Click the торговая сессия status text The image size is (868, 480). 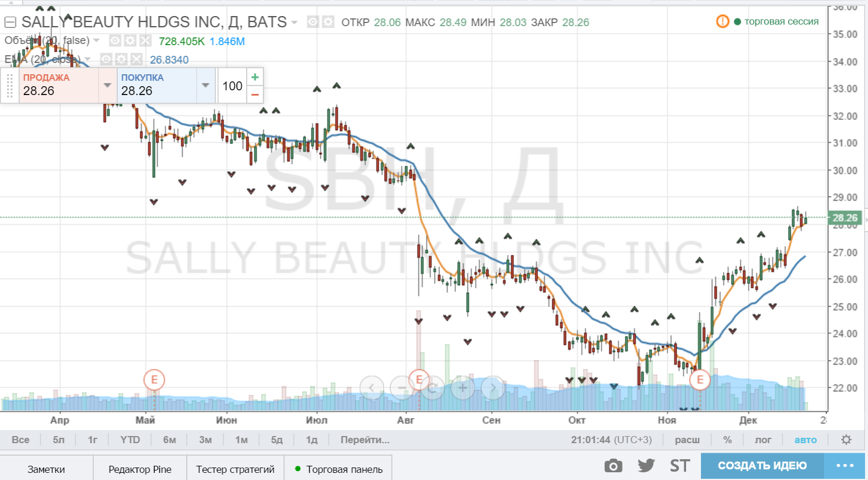(781, 22)
